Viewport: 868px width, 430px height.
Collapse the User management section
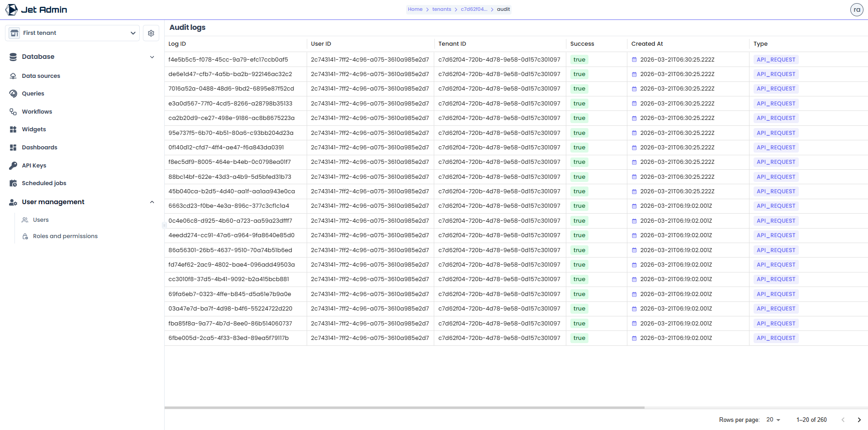tap(152, 202)
